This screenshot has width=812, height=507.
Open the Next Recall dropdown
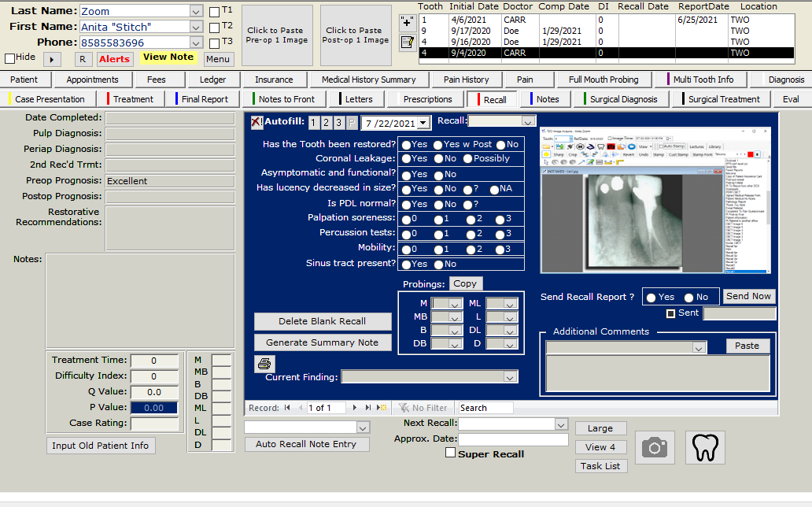click(x=560, y=424)
